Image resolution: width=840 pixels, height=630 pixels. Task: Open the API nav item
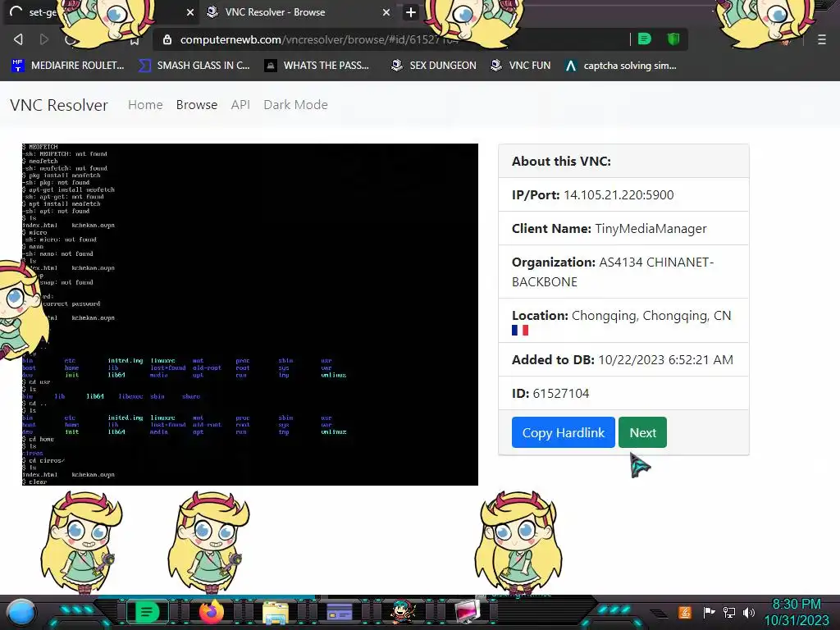click(240, 104)
